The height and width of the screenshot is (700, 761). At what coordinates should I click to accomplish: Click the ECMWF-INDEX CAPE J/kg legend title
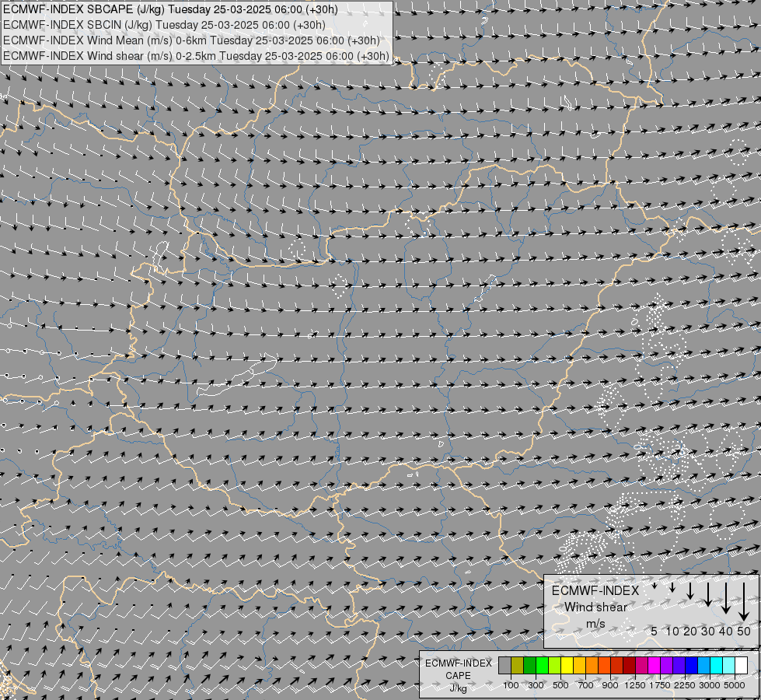(x=458, y=676)
